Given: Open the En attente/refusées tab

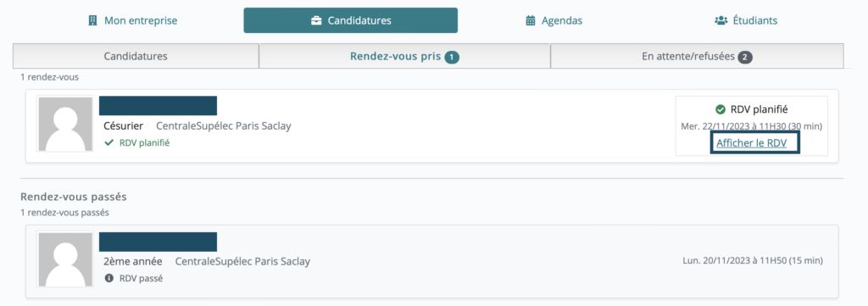Looking at the screenshot, I should point(697,56).
